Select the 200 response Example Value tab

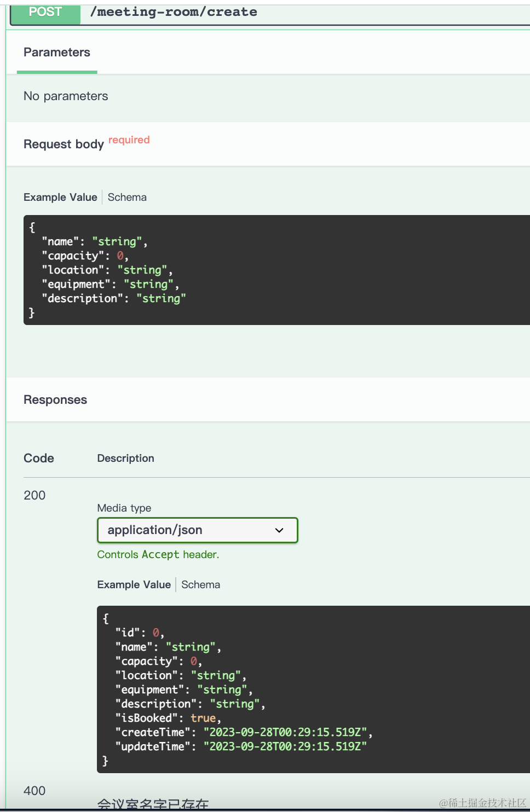(134, 585)
